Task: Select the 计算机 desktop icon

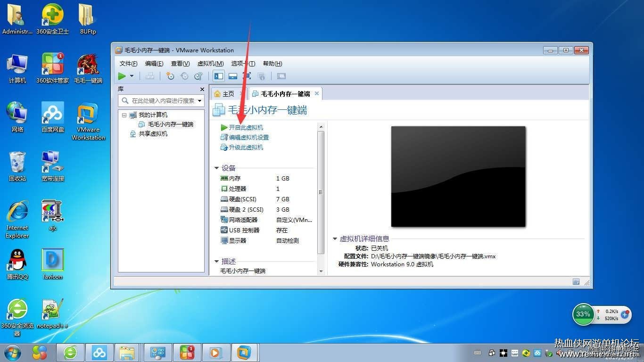Action: tap(17, 69)
